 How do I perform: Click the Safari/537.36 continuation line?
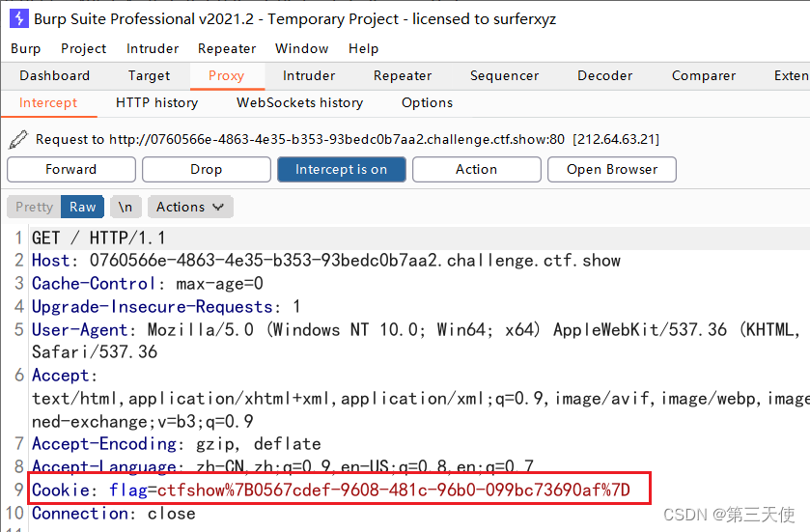[x=95, y=352]
